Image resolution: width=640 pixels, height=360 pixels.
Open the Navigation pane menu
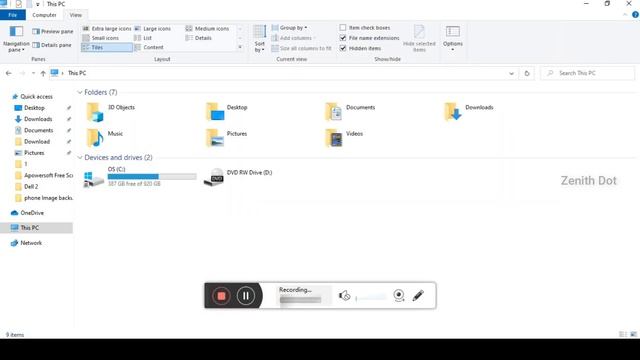(x=16, y=39)
